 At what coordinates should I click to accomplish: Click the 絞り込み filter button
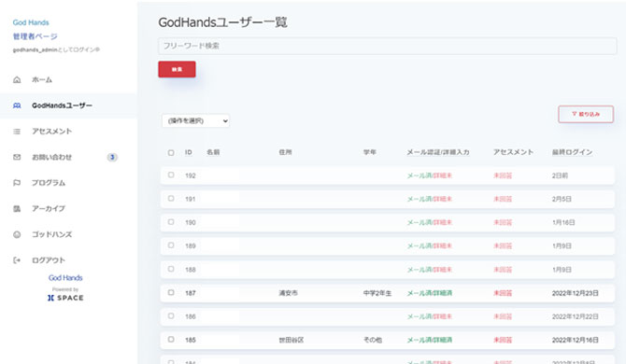tap(586, 114)
